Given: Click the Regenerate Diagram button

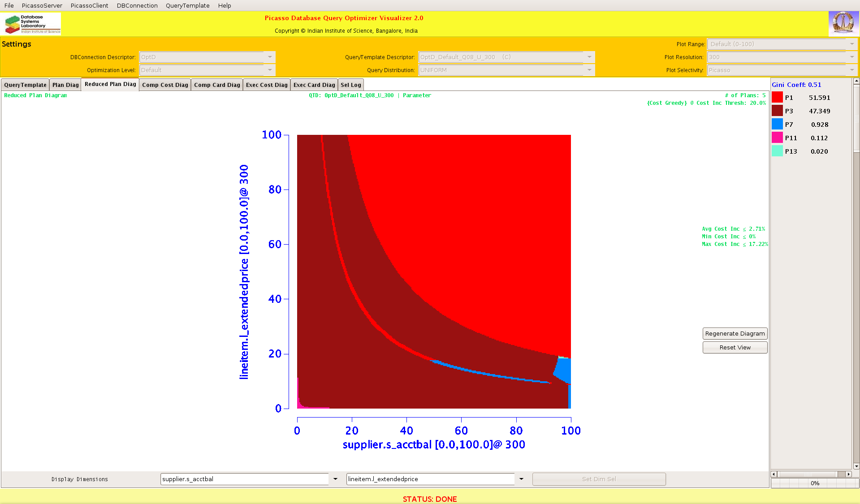Looking at the screenshot, I should point(735,334).
